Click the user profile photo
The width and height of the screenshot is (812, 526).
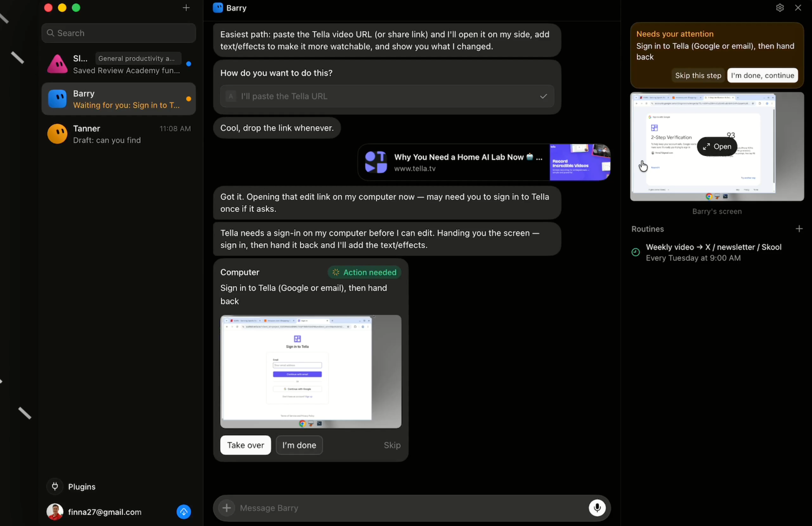tap(55, 512)
